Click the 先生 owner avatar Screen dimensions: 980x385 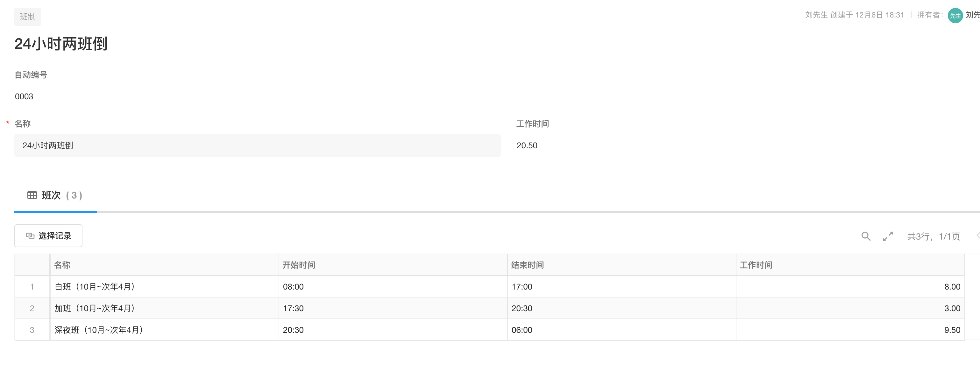point(955,16)
